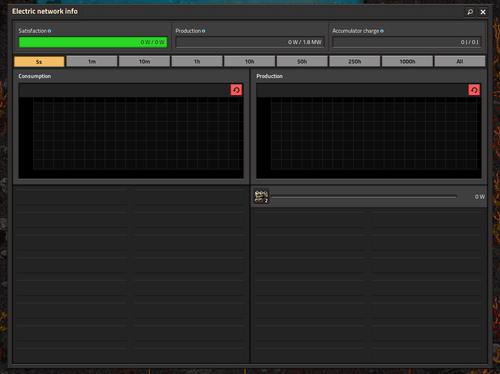
Task: Select the 250h time range tab
Action: click(x=355, y=62)
